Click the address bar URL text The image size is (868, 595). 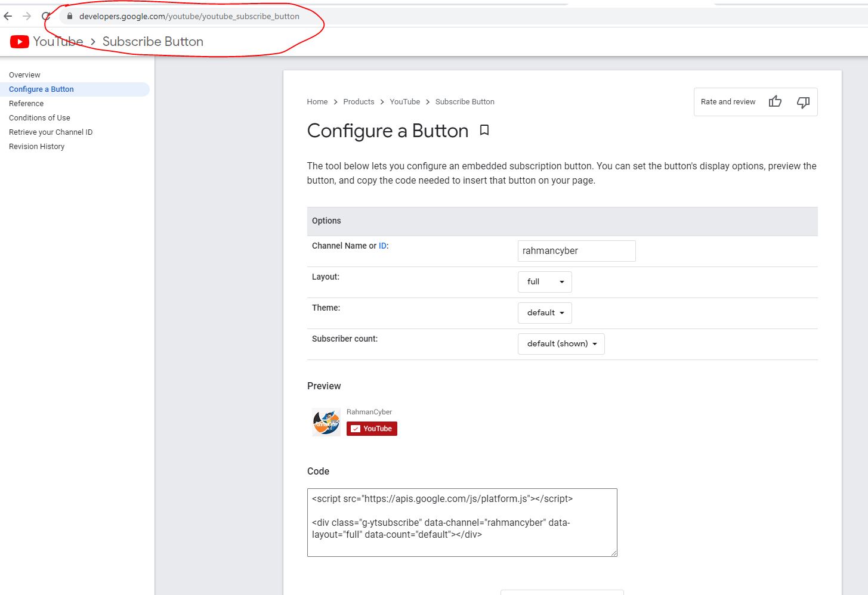click(189, 16)
